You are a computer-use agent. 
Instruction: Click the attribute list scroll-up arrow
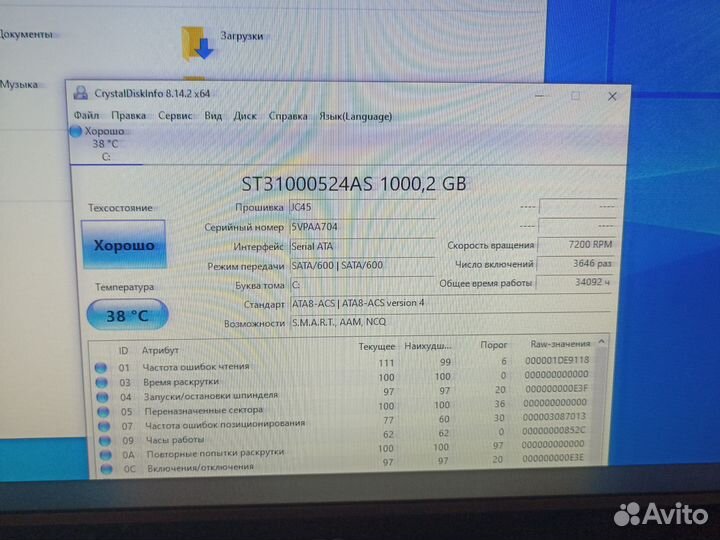602,342
